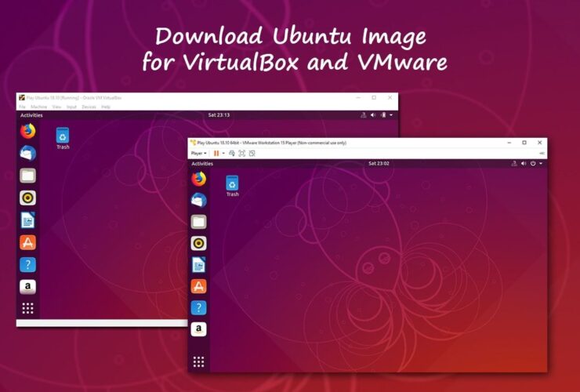Click the VMware library toggle at toolbar right
The height and width of the screenshot is (392, 580).
[x=542, y=153]
